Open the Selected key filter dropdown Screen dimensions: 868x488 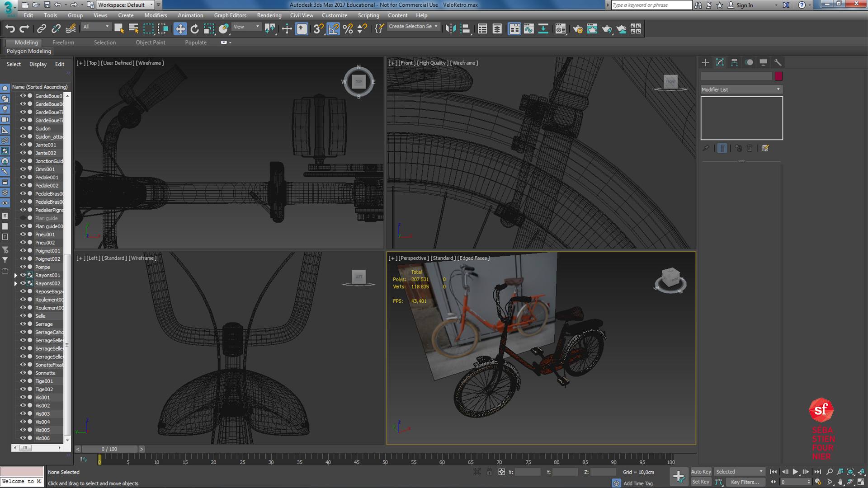tap(739, 472)
